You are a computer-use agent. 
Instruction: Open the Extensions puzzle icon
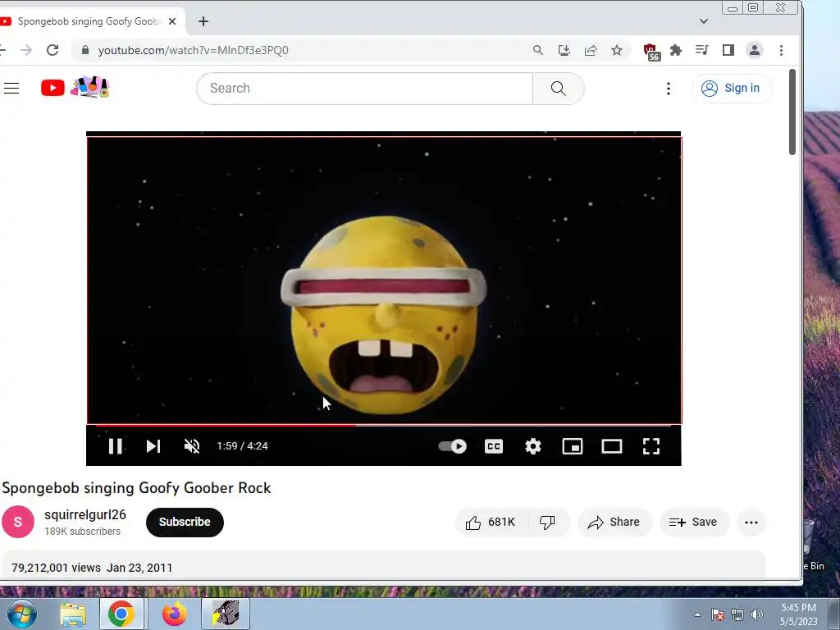676,50
